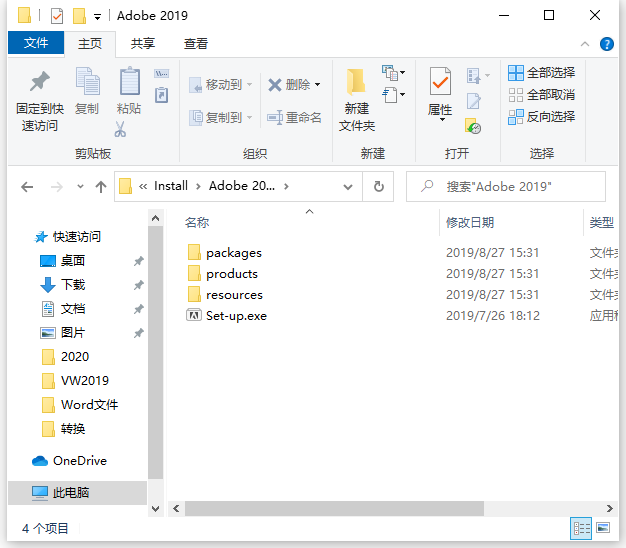This screenshot has width=626, height=548.
Task: Click Move to button
Action: click(x=220, y=85)
